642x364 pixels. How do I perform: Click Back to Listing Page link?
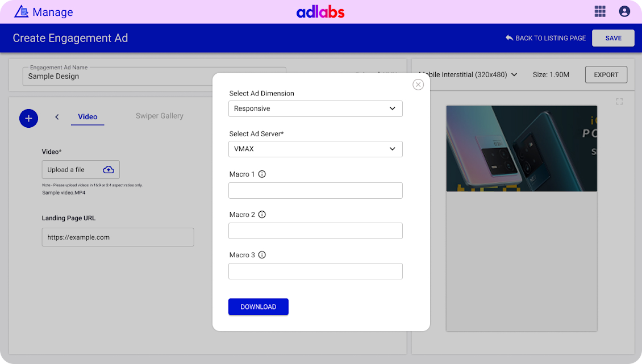coord(545,38)
